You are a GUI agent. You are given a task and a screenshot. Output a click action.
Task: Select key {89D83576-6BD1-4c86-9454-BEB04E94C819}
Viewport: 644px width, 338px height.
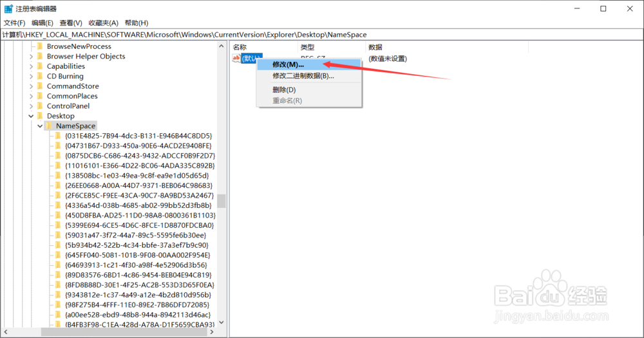coord(138,275)
